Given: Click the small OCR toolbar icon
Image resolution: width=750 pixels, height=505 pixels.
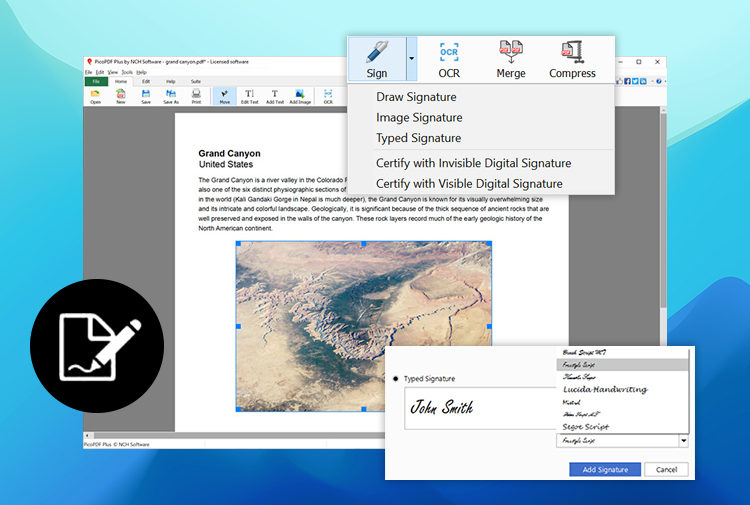Looking at the screenshot, I should [328, 96].
